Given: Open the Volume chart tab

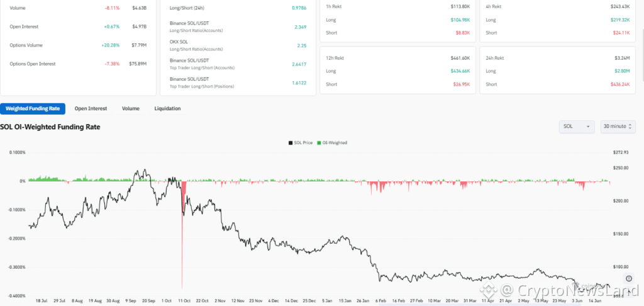Looking at the screenshot, I should click(x=131, y=108).
